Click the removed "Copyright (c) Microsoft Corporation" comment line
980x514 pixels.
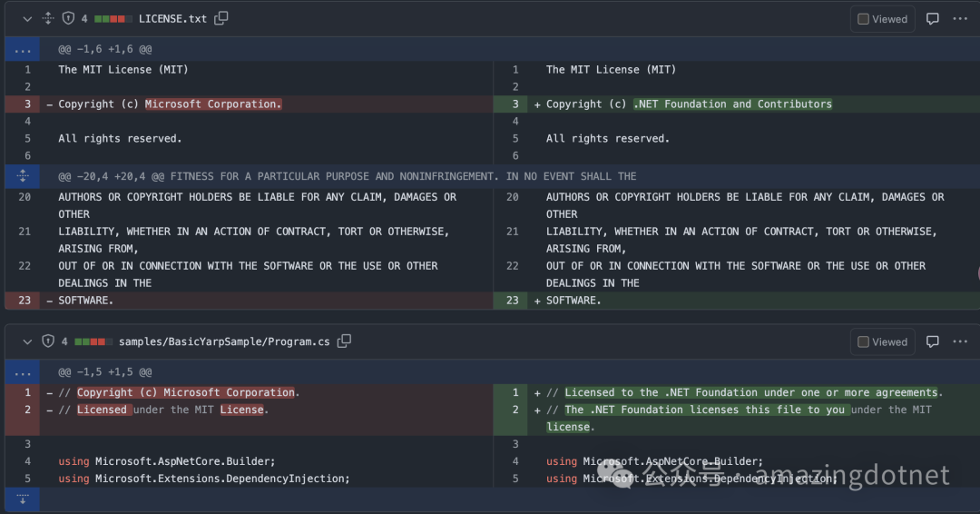[x=179, y=392]
